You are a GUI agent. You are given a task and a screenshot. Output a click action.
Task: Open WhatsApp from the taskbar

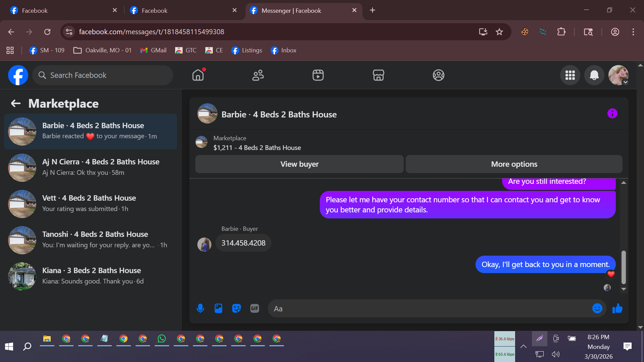(162, 339)
